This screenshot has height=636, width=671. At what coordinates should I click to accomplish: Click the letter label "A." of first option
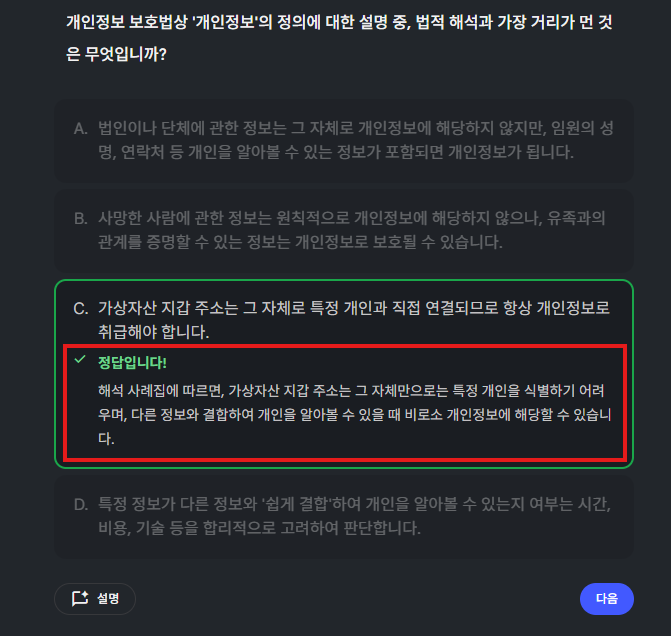pyautogui.click(x=80, y=128)
